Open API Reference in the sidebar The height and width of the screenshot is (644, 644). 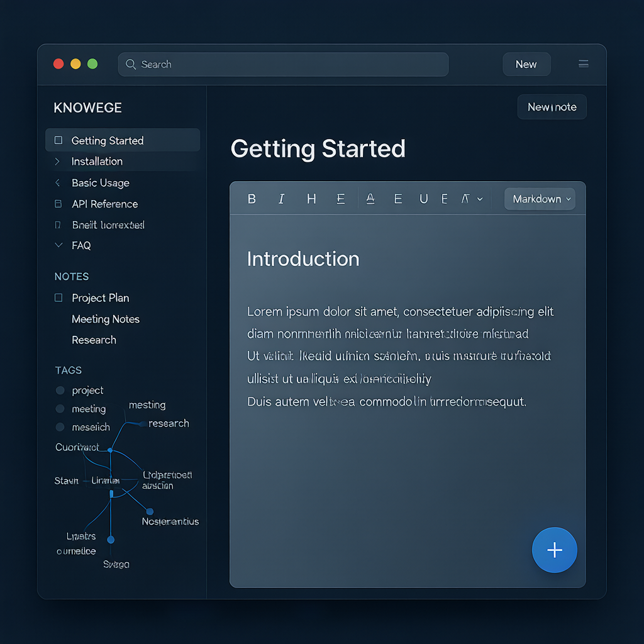click(105, 204)
